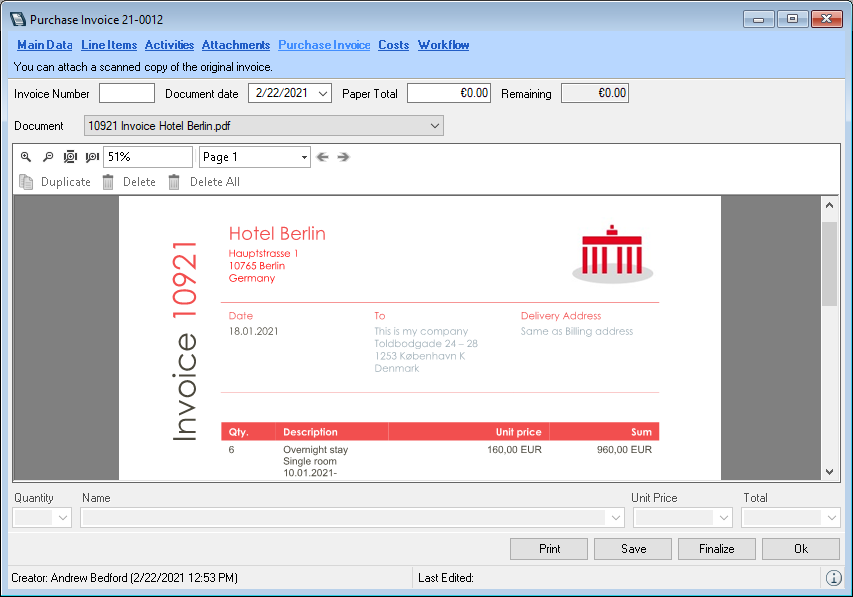Switch to the Line Items tab
Viewport: 853px width, 597px height.
click(x=109, y=45)
